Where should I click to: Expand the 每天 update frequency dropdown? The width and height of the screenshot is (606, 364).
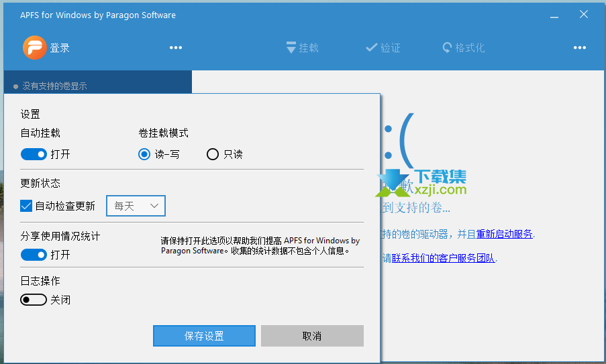coord(136,206)
